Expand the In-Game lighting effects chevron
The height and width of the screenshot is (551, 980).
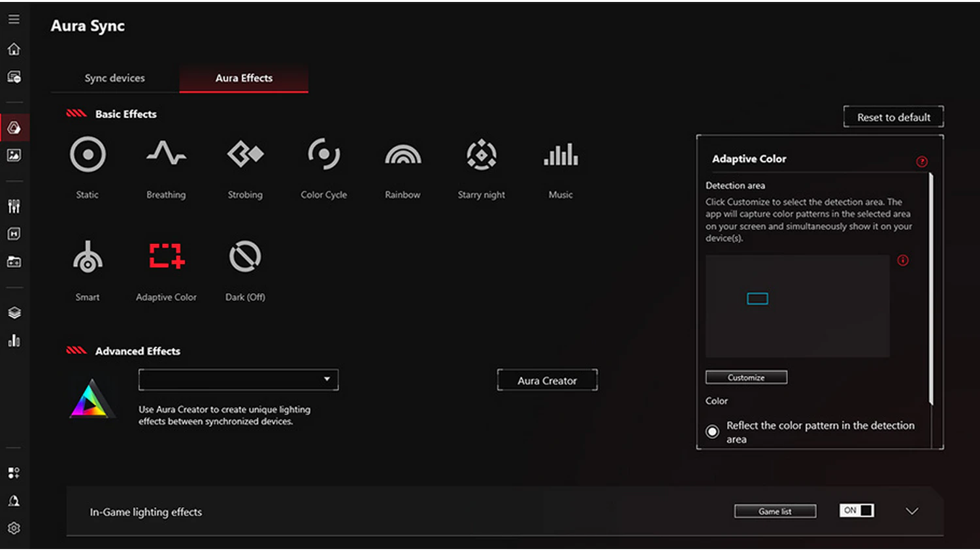tap(912, 511)
